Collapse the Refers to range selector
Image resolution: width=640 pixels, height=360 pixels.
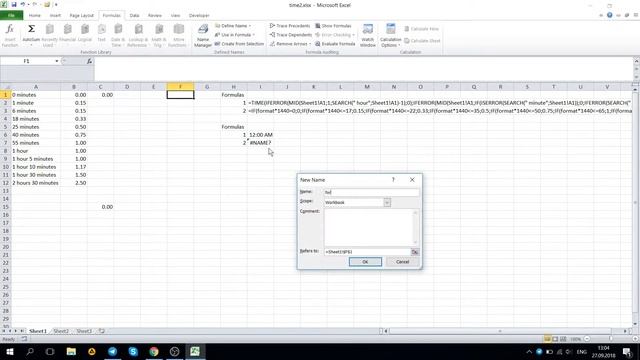[x=415, y=252]
